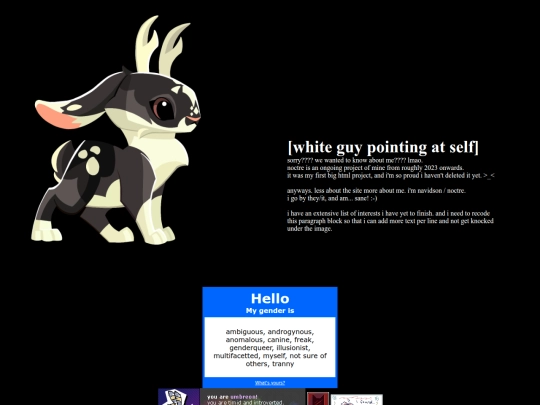This screenshot has height=405, width=540.
Task: Click the jackalope character image
Action: [x=116, y=130]
